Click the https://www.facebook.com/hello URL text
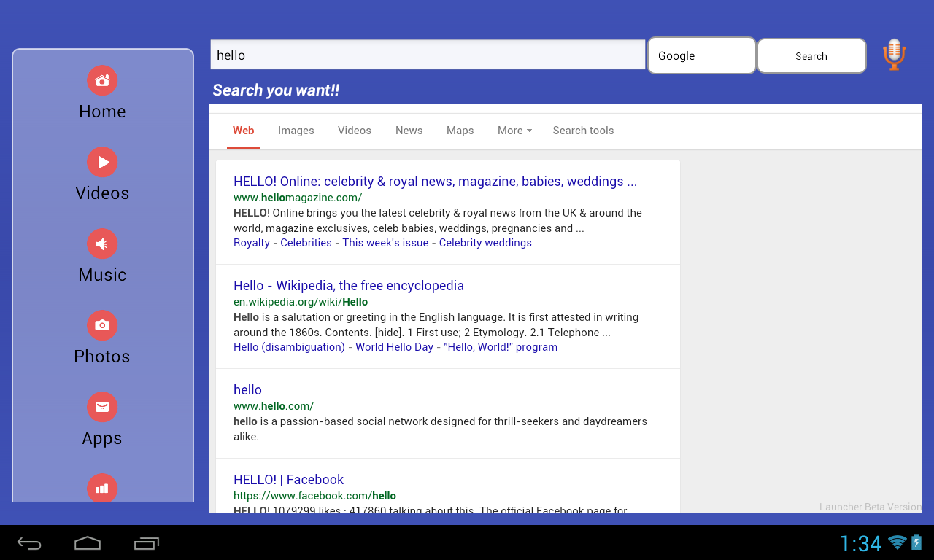This screenshot has width=934, height=560. [x=314, y=496]
